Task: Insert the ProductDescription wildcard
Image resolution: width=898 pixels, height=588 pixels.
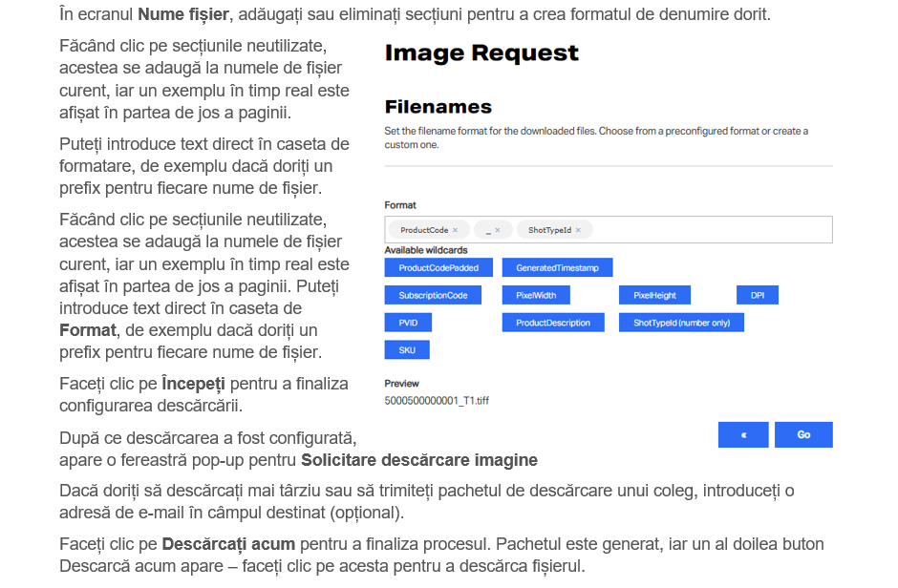Action: pos(553,323)
